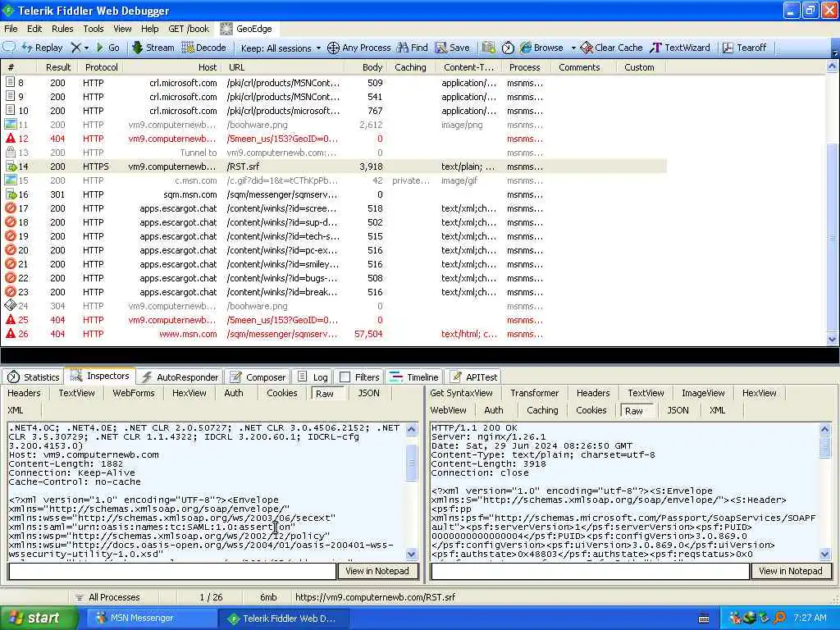Image resolution: width=840 pixels, height=630 pixels.
Task: Open the Log tab
Action: tap(313, 377)
